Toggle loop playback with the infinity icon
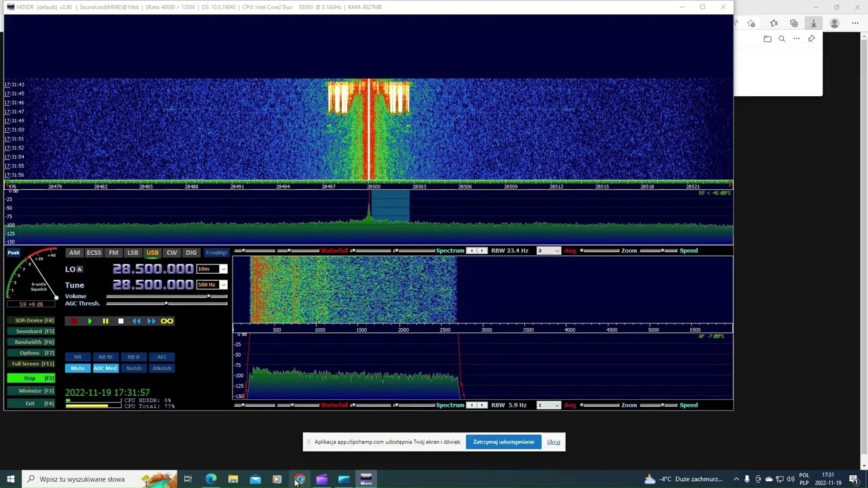The width and height of the screenshot is (868, 488). tap(167, 321)
